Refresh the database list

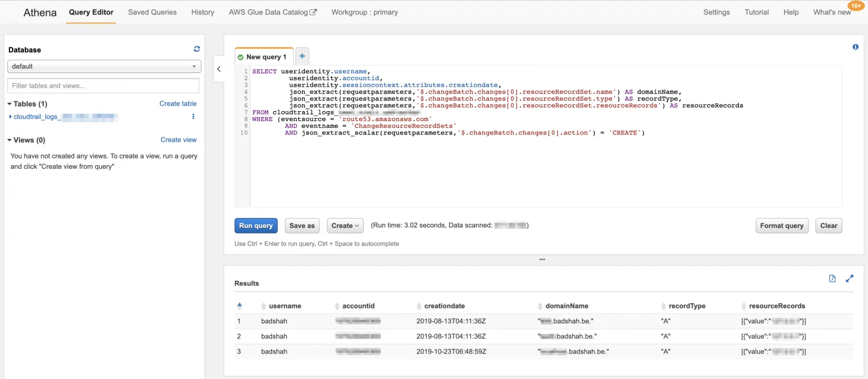pos(196,49)
